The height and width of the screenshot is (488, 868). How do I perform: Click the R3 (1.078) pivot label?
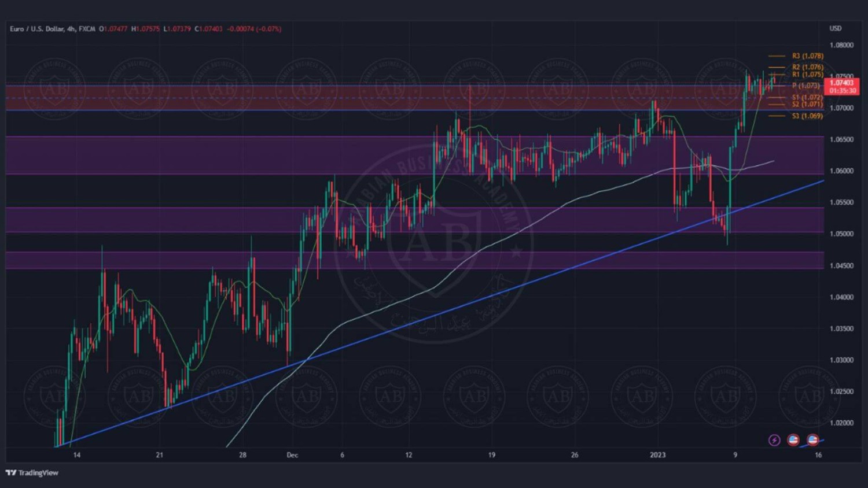coord(807,56)
